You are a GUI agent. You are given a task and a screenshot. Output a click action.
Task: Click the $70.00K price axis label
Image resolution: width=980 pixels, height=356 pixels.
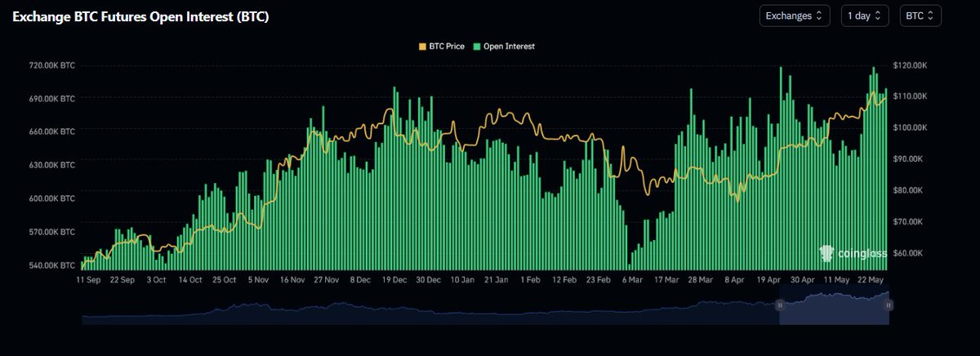(x=907, y=222)
